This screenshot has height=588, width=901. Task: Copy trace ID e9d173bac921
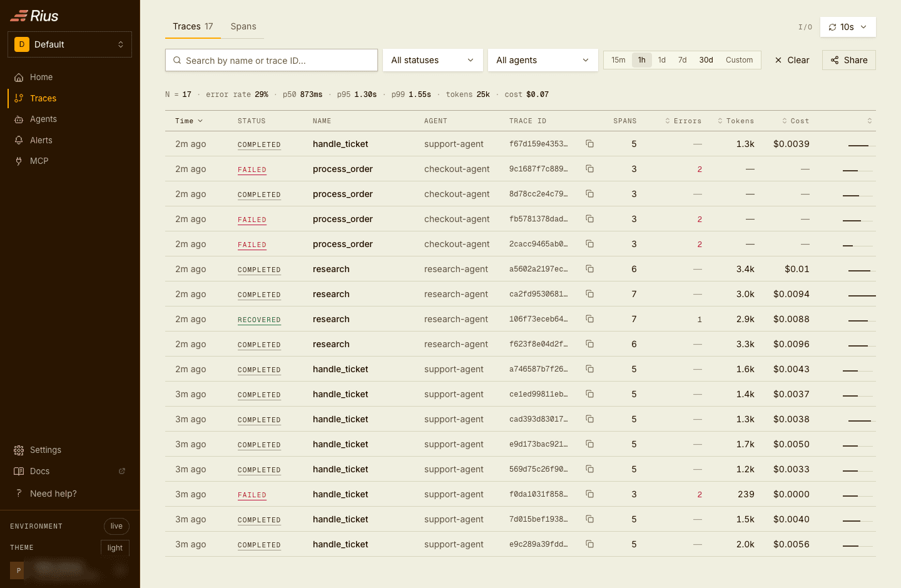point(589,444)
